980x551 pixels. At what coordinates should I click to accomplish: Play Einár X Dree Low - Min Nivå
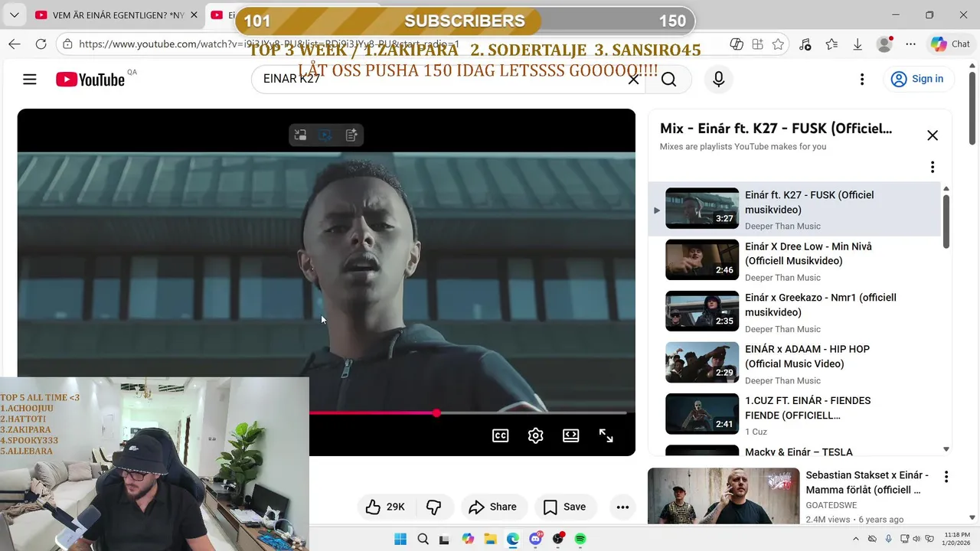(x=794, y=261)
